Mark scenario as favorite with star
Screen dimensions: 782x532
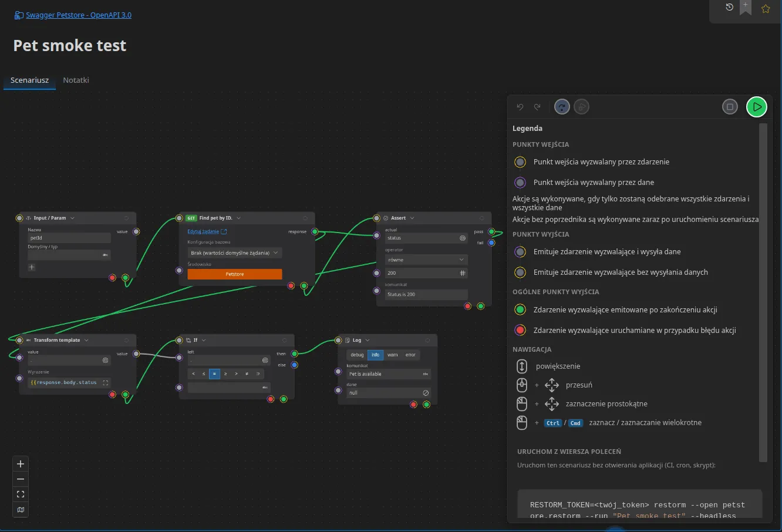tap(766, 9)
